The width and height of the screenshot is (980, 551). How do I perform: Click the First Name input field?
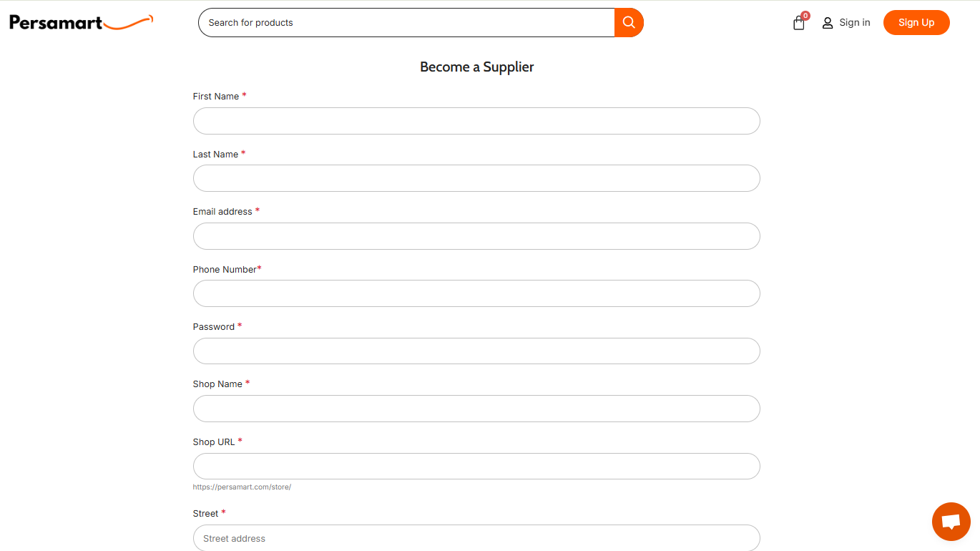point(476,121)
